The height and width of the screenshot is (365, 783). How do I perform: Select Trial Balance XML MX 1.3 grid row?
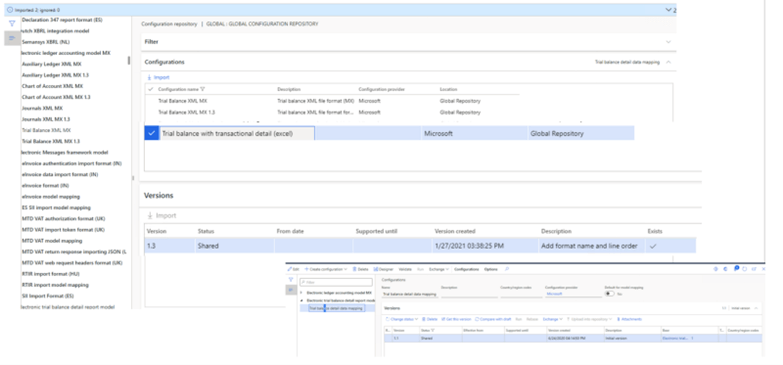(332, 112)
